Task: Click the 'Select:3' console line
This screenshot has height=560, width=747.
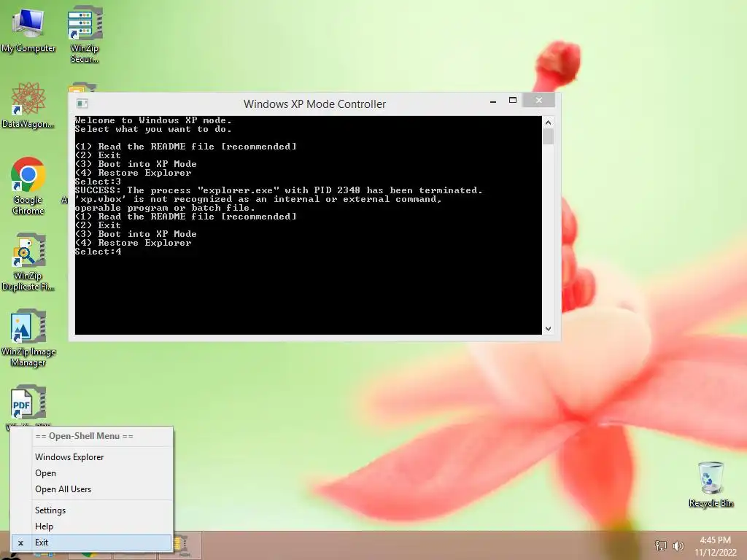Action: point(98,182)
